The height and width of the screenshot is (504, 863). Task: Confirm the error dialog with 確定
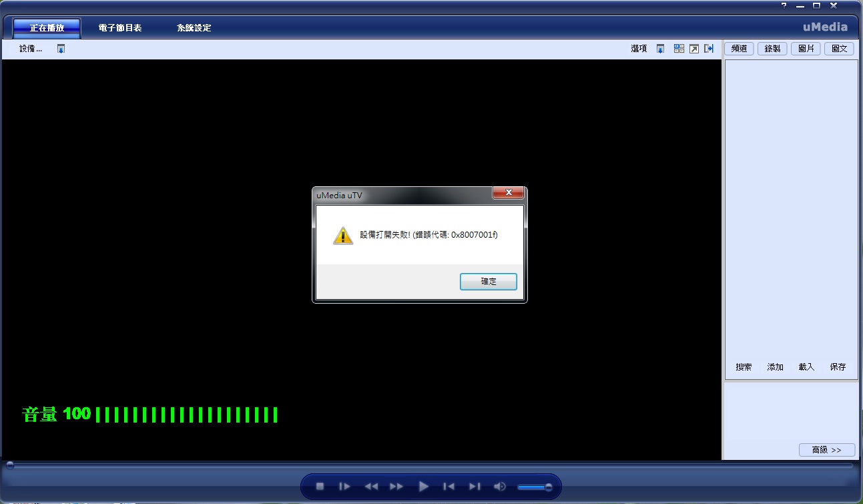(x=489, y=282)
